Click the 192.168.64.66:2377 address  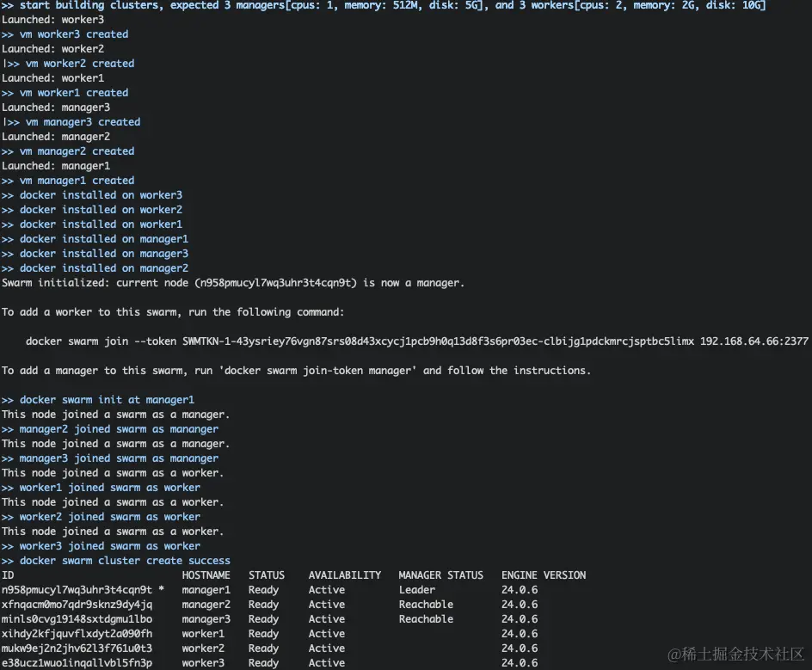click(754, 341)
